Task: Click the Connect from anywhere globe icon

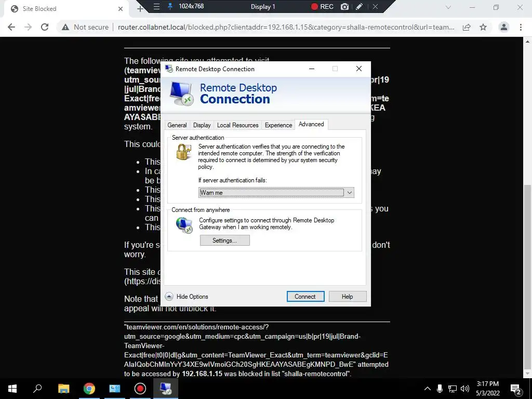Action: tap(184, 225)
